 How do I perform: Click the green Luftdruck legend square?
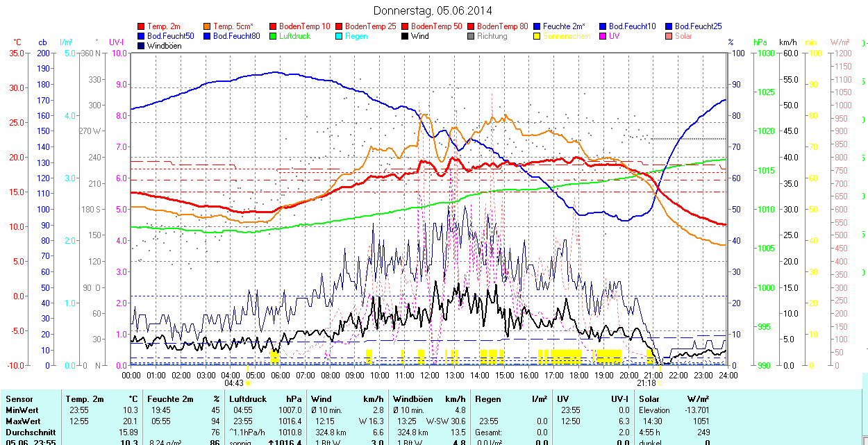[x=274, y=36]
